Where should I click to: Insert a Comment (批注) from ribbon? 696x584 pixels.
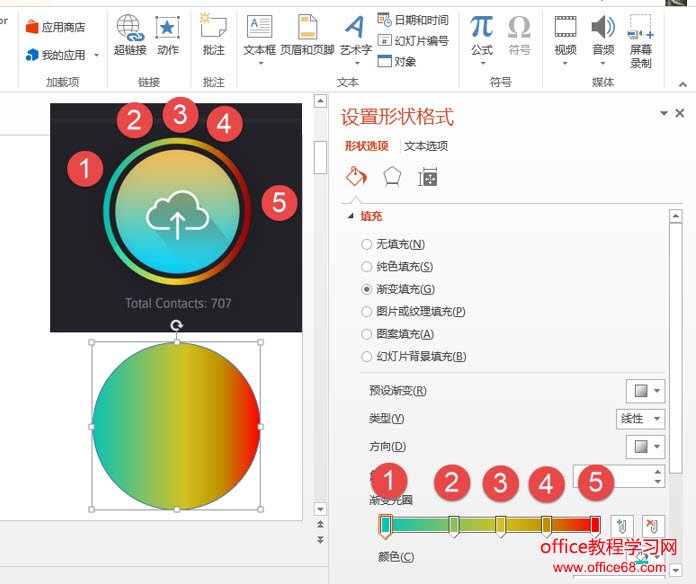[x=213, y=28]
